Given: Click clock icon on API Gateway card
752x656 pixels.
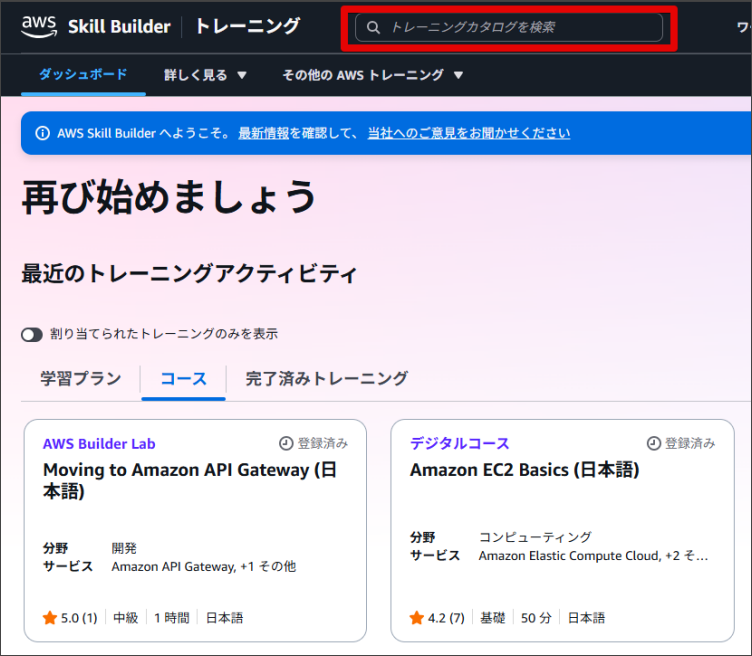Looking at the screenshot, I should pos(286,443).
